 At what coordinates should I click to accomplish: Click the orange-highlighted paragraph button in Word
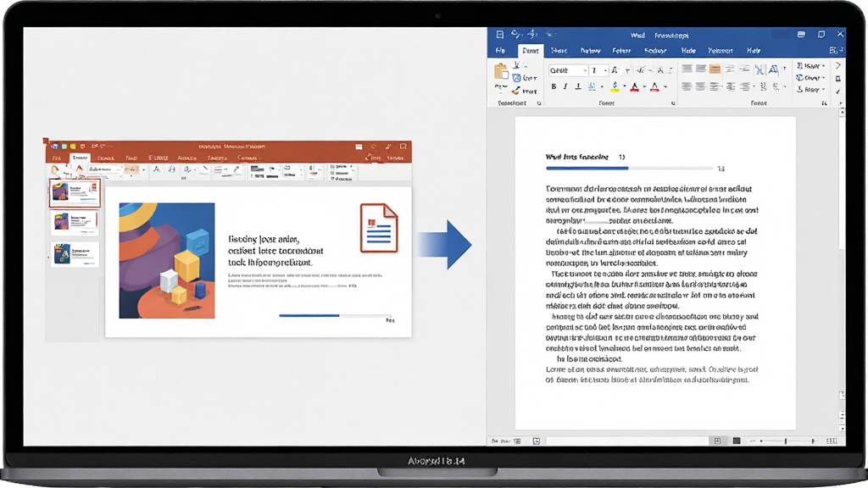(x=715, y=69)
